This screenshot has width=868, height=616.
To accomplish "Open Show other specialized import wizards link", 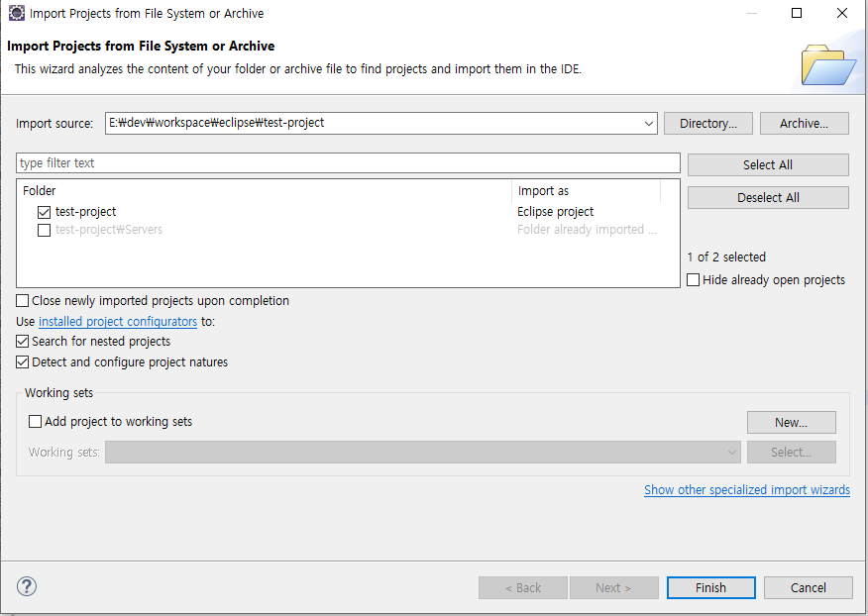I will [x=747, y=490].
